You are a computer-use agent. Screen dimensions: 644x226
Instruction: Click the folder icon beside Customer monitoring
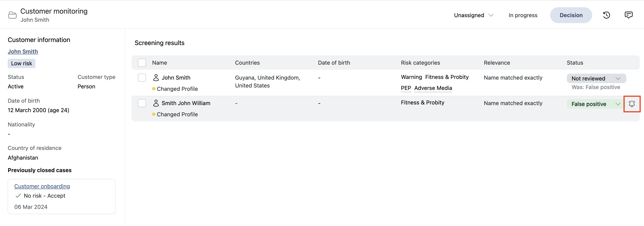12,15
